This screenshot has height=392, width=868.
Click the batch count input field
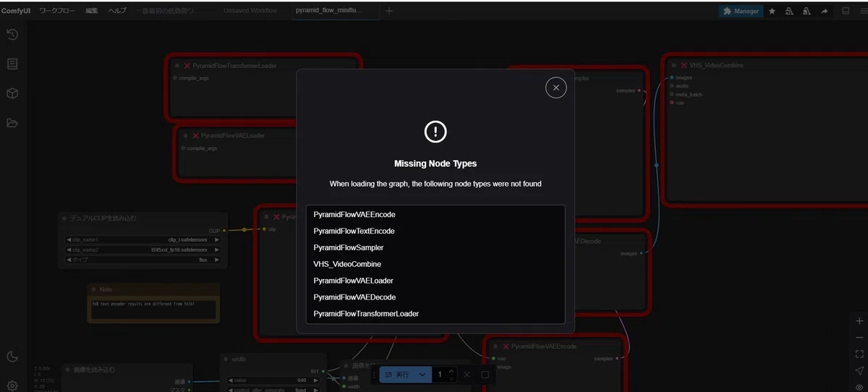pos(440,375)
